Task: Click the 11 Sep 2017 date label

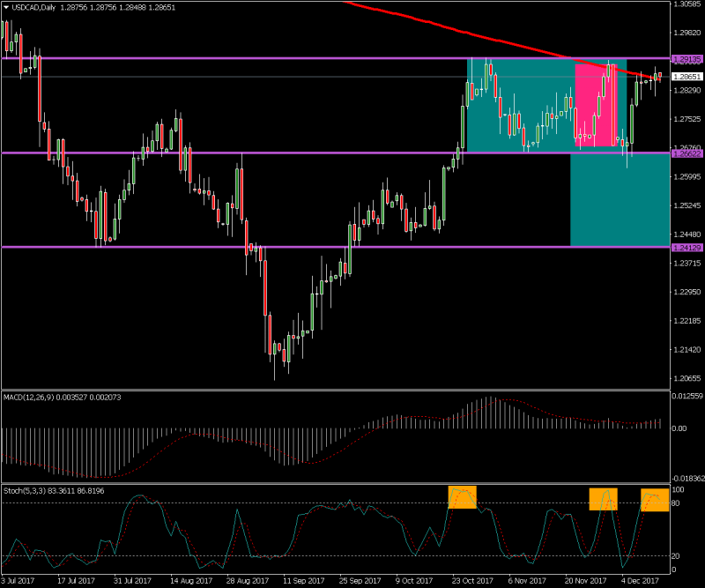Action: (x=301, y=581)
